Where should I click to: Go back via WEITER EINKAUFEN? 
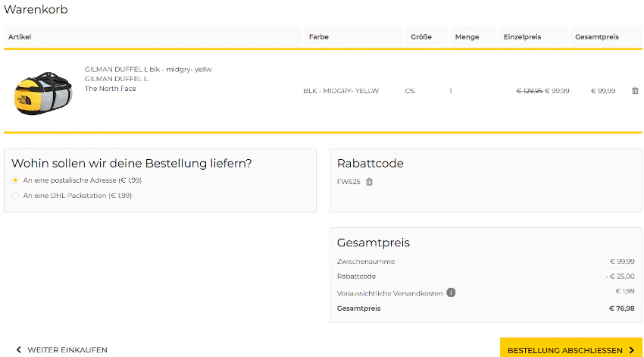[x=67, y=350]
